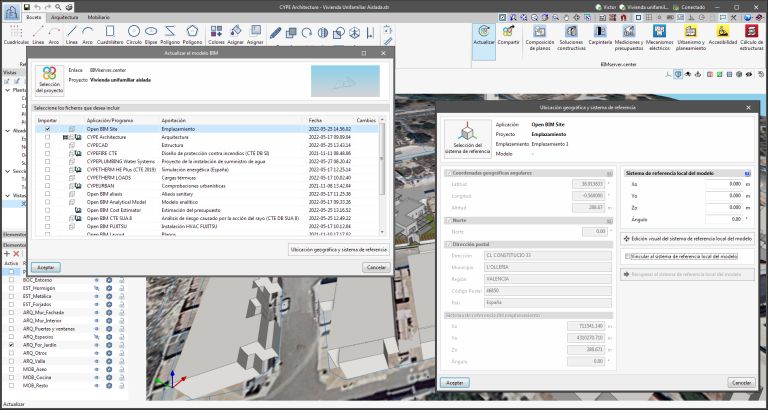Uncheck import for Open BIM Site
Image resolution: width=768 pixels, height=410 pixels.
click(48, 129)
